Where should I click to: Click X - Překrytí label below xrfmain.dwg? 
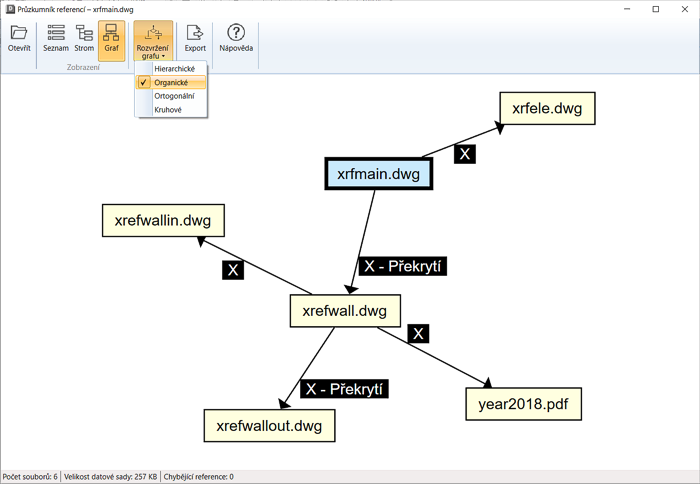click(x=403, y=266)
